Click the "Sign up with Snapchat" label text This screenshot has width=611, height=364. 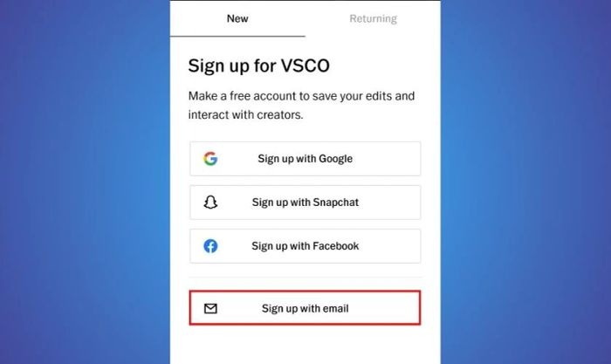tap(305, 203)
